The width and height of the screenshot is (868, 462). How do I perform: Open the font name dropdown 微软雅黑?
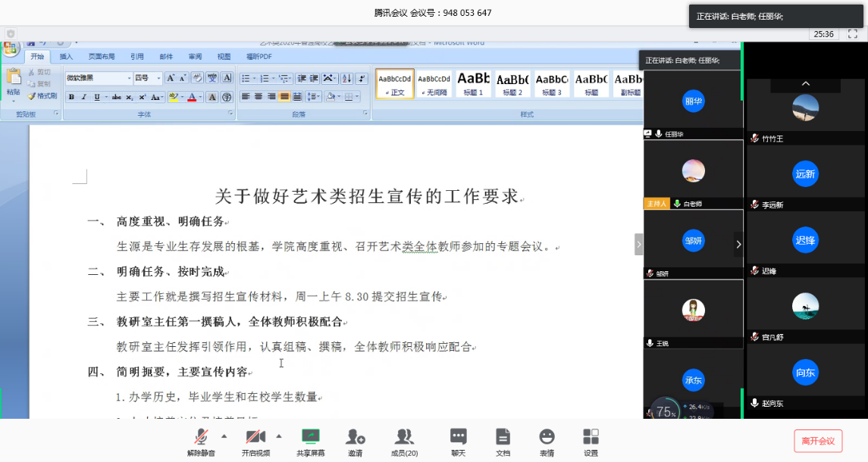pyautogui.click(x=98, y=78)
